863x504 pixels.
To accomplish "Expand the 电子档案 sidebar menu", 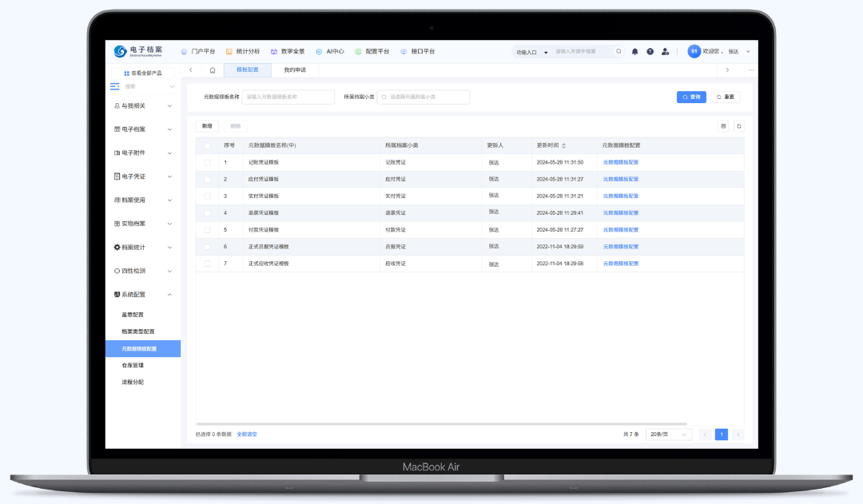I will [142, 129].
